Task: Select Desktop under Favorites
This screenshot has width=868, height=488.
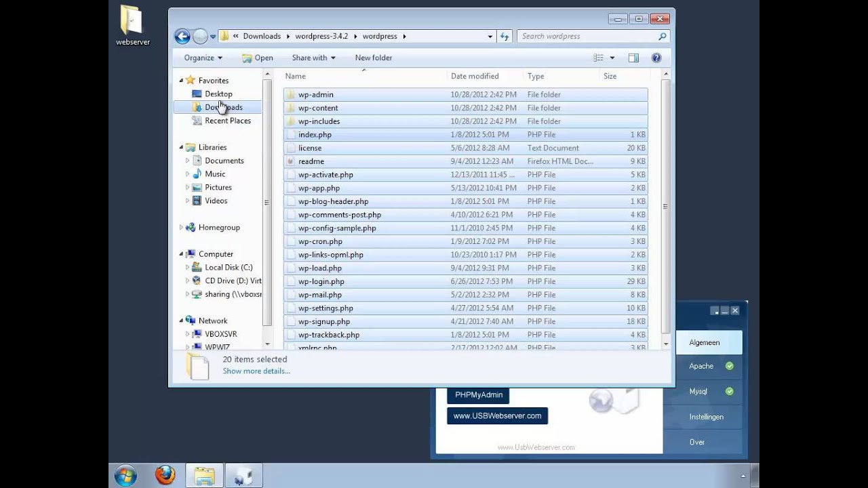Action: click(218, 94)
